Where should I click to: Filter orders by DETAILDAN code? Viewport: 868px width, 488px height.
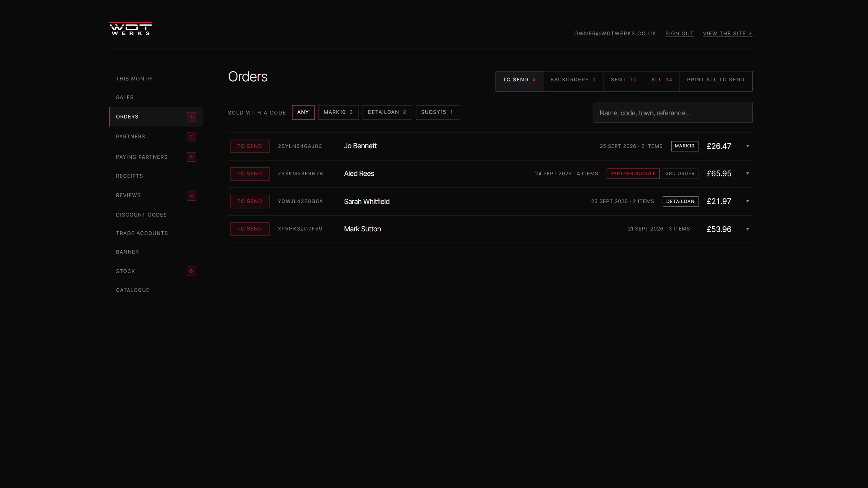point(387,112)
